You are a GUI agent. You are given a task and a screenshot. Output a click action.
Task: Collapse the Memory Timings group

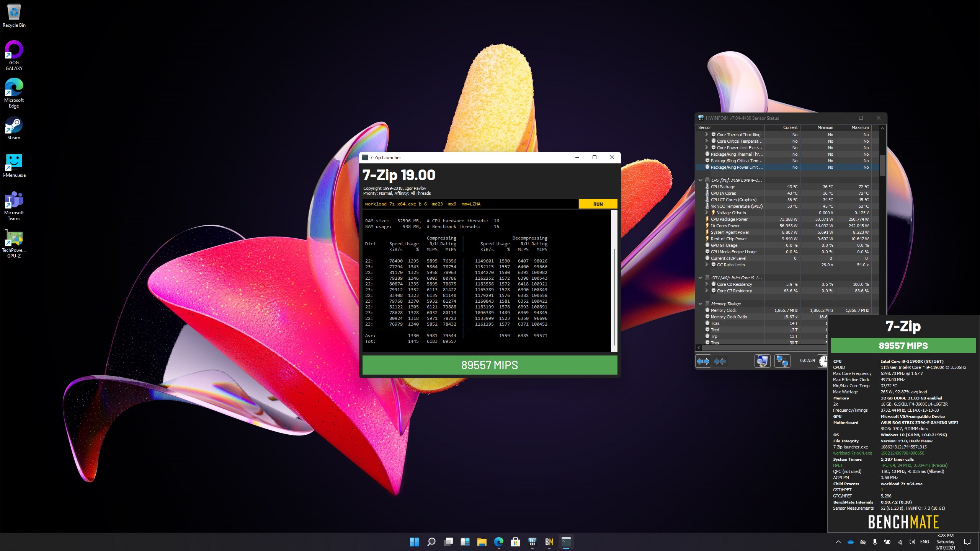pyautogui.click(x=700, y=304)
